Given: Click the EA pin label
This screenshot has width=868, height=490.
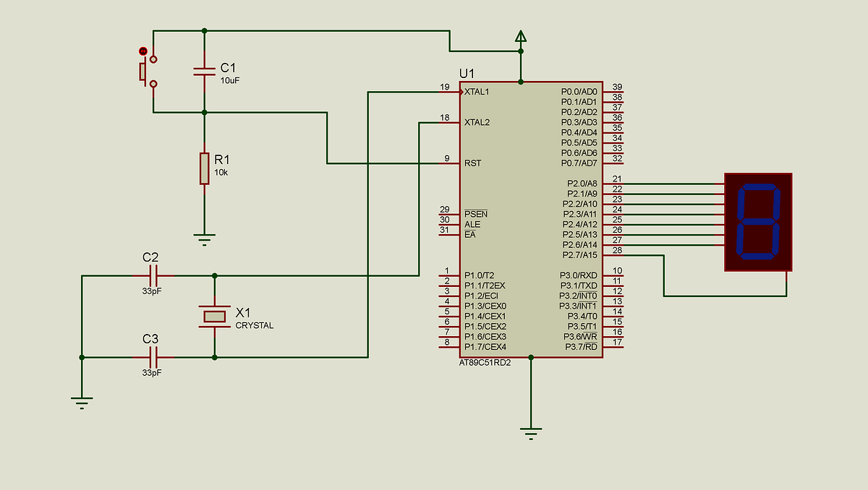Looking at the screenshot, I should [472, 233].
